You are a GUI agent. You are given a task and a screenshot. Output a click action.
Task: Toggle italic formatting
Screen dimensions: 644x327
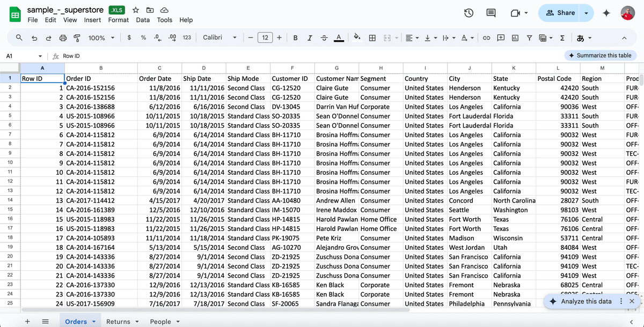point(310,38)
